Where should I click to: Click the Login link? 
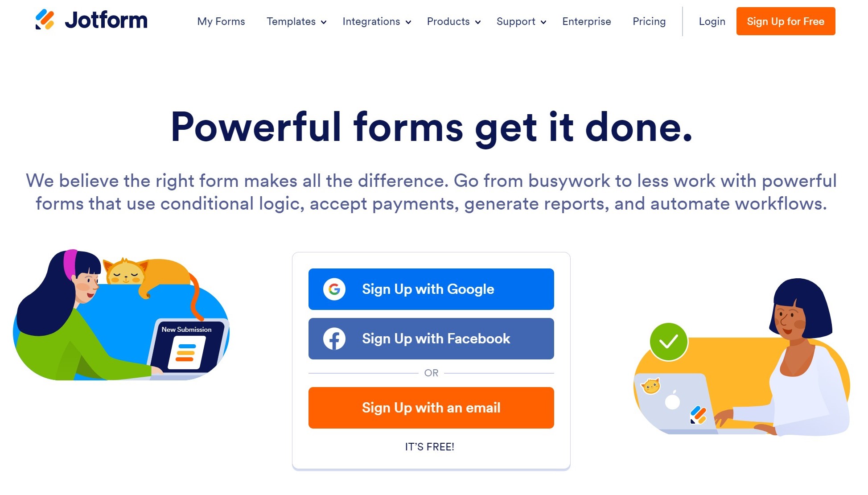[x=712, y=21]
